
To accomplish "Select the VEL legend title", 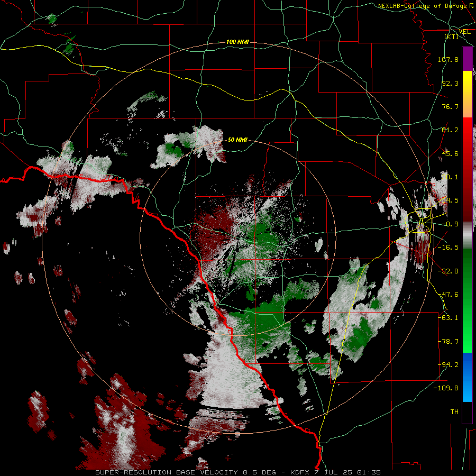I will tap(464, 32).
